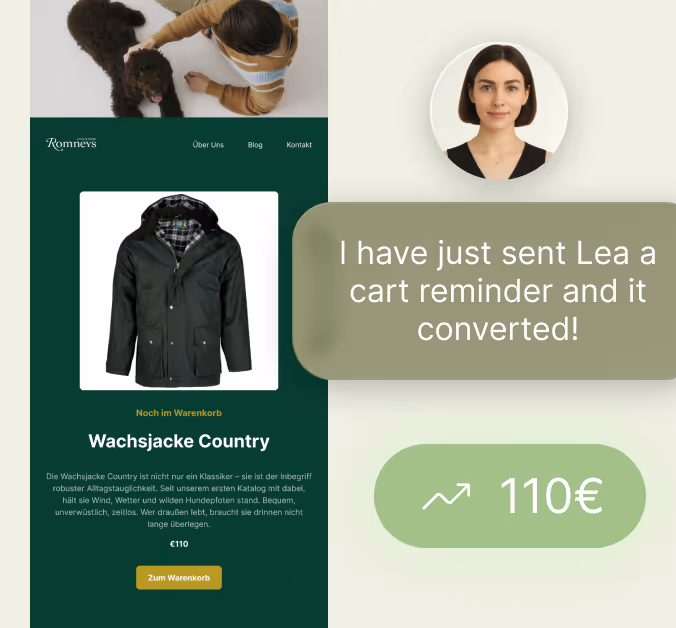This screenshot has height=628, width=676.
Task: Click the €110 price text
Action: (x=179, y=544)
